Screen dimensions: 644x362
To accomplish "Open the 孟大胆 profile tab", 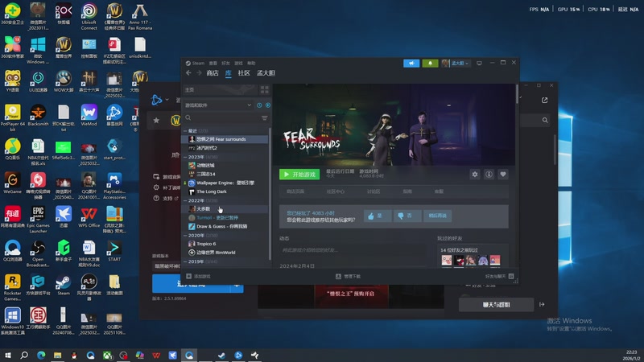I will 266,73.
